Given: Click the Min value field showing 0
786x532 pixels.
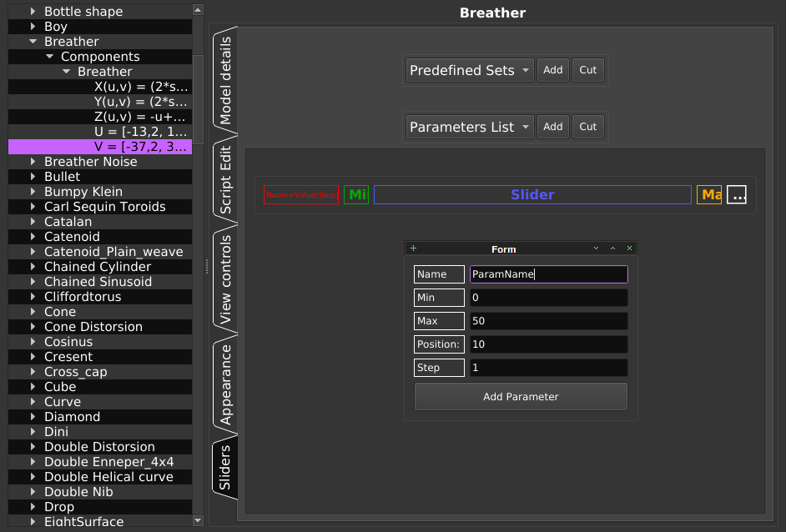Looking at the screenshot, I should (549, 298).
